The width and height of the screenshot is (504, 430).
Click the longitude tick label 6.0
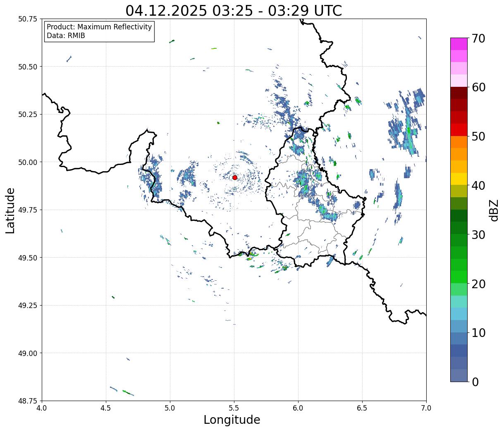[x=298, y=408]
